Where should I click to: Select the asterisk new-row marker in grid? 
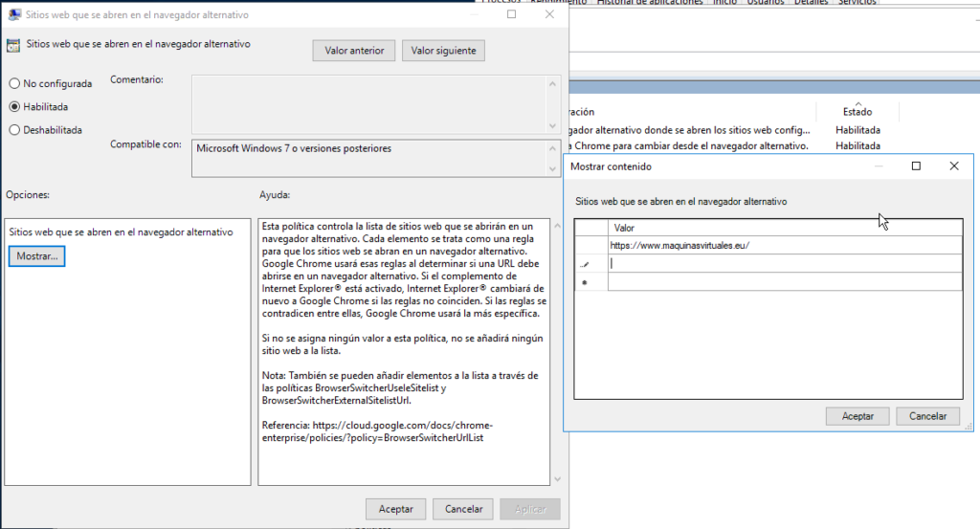(584, 282)
